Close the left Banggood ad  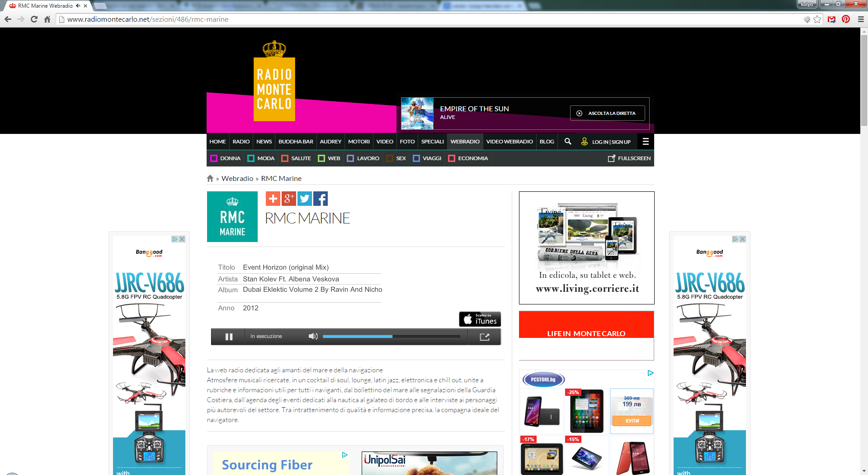coord(182,239)
